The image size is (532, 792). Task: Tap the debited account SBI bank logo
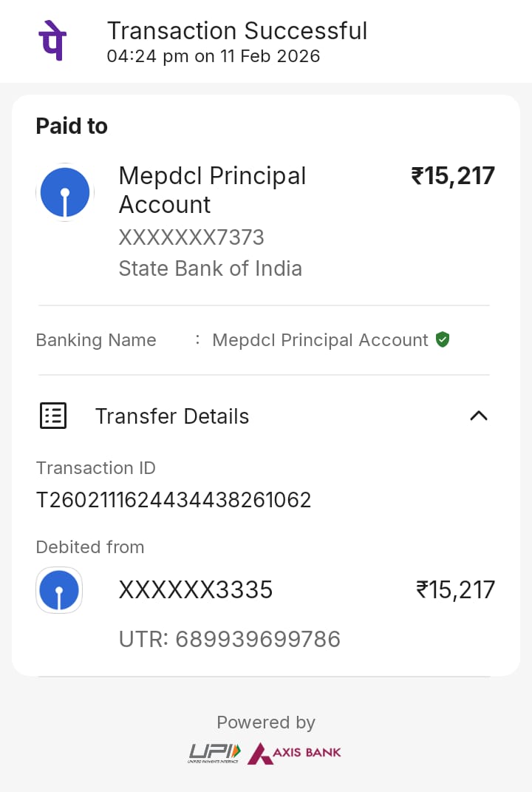click(x=59, y=590)
